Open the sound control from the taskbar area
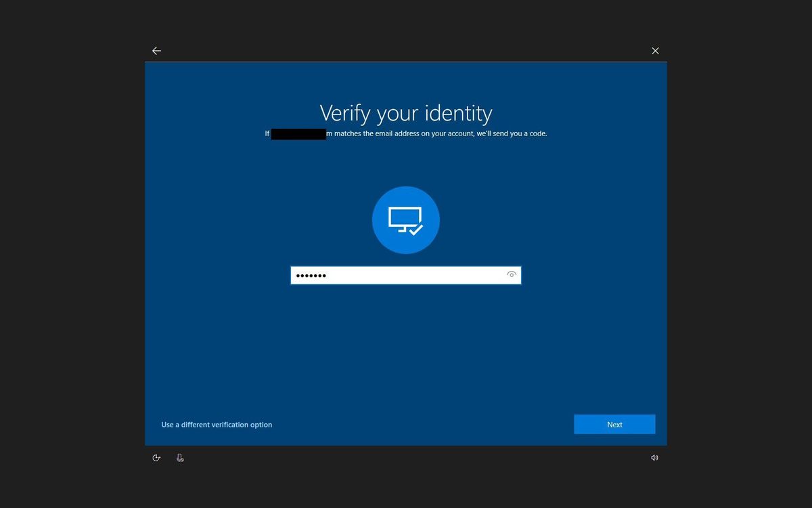This screenshot has height=508, width=812. pos(654,457)
